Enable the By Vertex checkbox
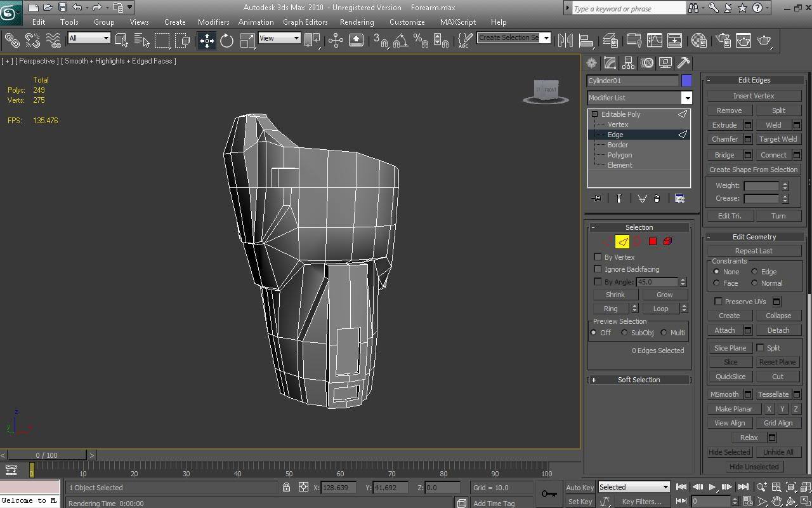This screenshot has width=812, height=508. 598,257
